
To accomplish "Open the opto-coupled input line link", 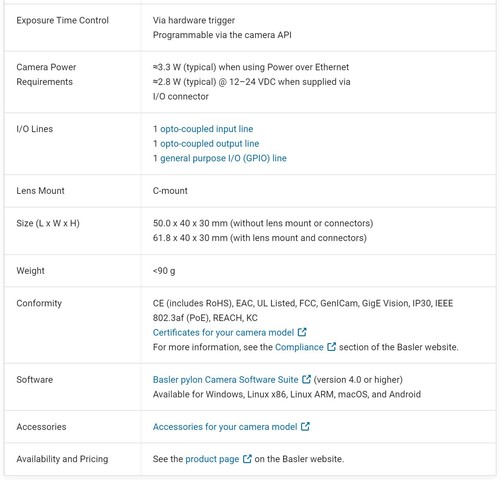I will pyautogui.click(x=206, y=129).
